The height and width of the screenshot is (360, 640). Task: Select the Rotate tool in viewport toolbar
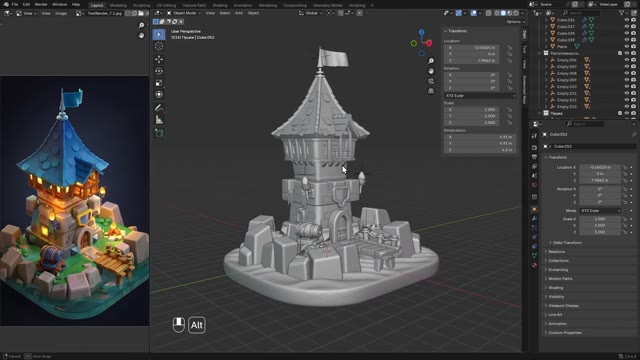pos(159,71)
